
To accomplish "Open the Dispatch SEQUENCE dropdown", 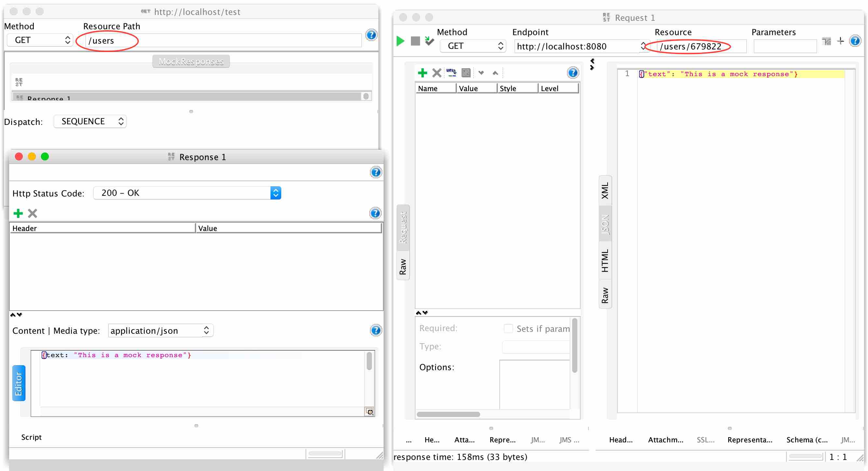I will tap(90, 121).
